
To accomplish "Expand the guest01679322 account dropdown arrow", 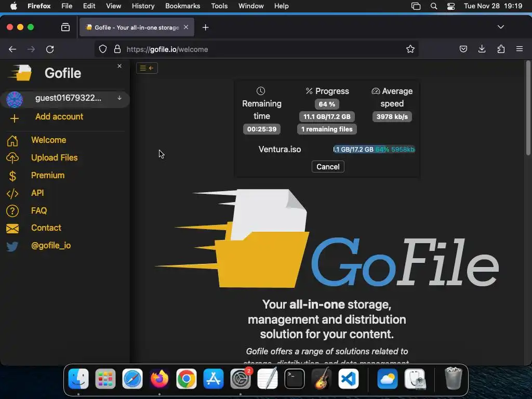I will tap(119, 98).
